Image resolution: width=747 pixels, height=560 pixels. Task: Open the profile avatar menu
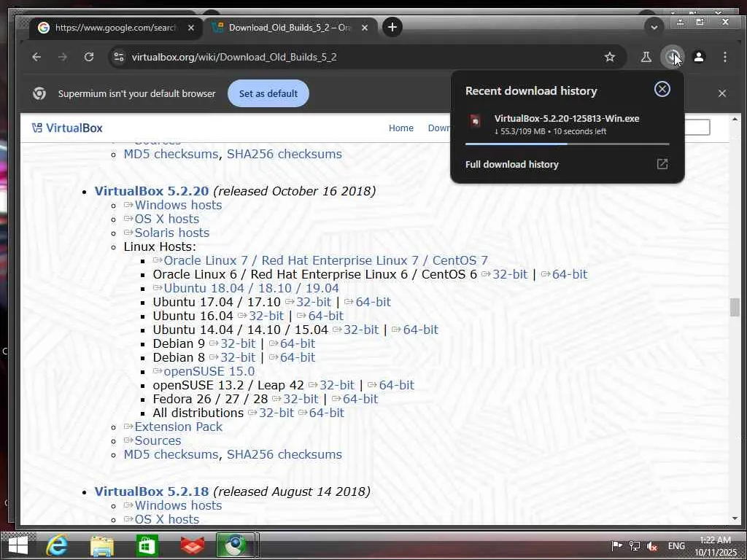[x=699, y=57]
